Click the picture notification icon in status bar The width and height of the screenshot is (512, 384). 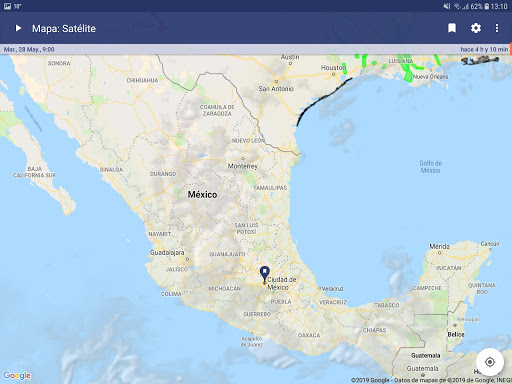point(7,6)
